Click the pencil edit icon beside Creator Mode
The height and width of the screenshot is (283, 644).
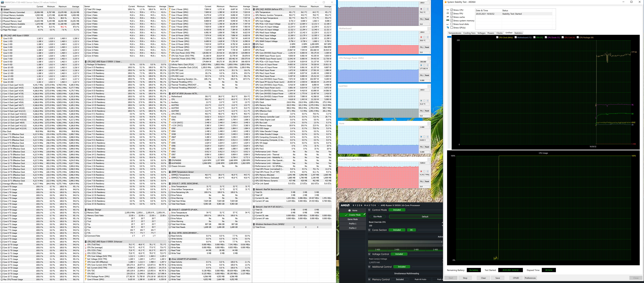pos(364,215)
